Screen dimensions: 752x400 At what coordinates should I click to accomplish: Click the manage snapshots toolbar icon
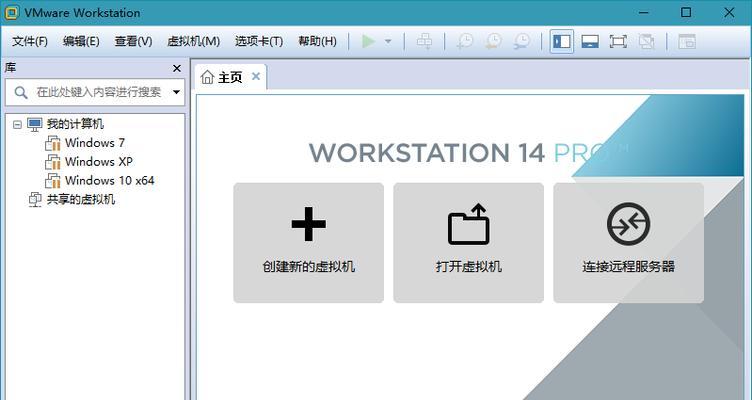522,41
